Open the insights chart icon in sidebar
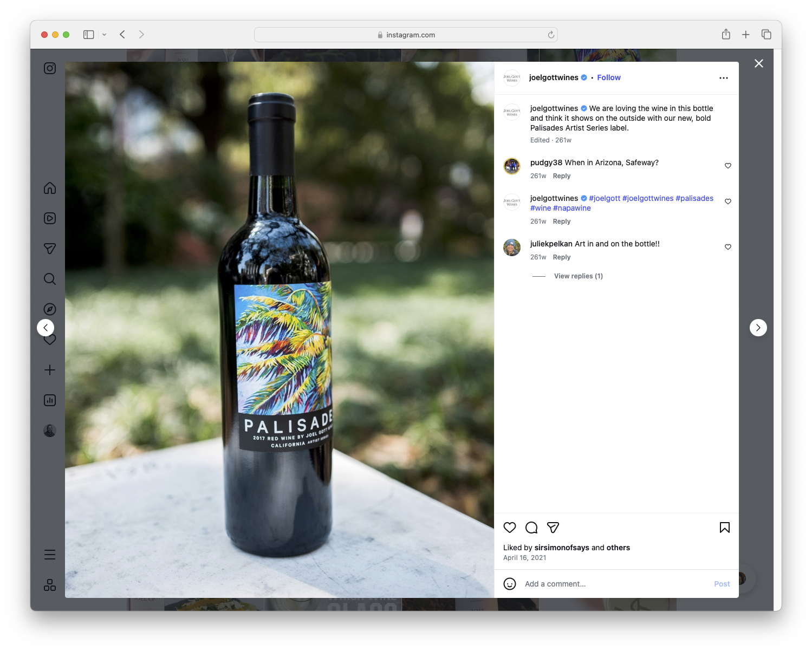The image size is (812, 651). pos(49,400)
